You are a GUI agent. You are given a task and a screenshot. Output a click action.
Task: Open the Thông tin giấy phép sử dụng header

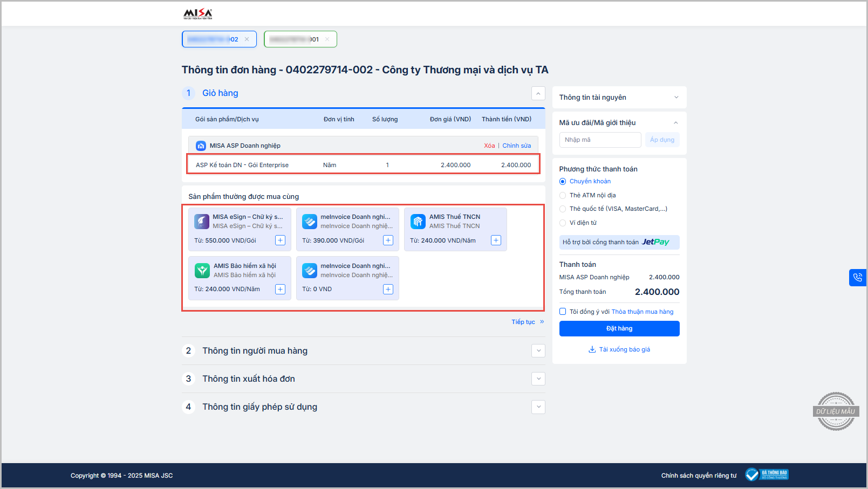pyautogui.click(x=259, y=407)
